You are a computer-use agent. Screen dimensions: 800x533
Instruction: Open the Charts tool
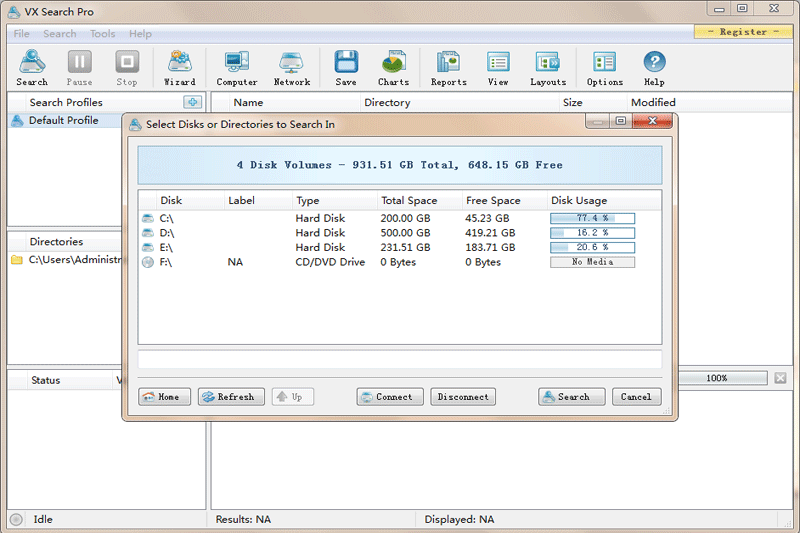pyautogui.click(x=393, y=68)
